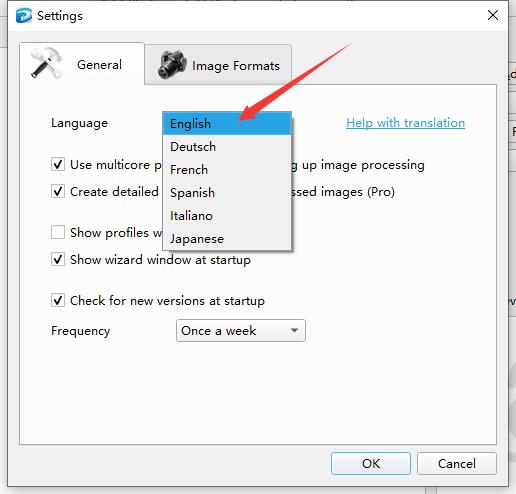
Task: Uncheck Create detailed log checkbox
Action: click(x=58, y=191)
